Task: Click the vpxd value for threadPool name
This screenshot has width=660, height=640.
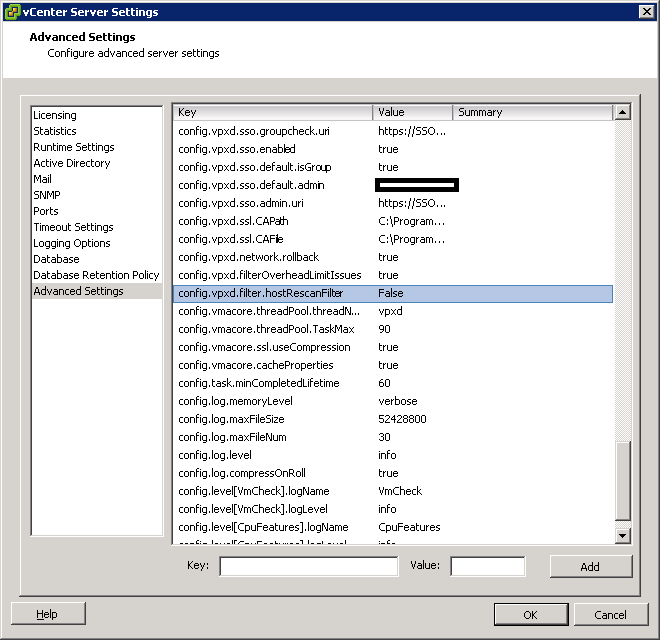Action: (390, 312)
